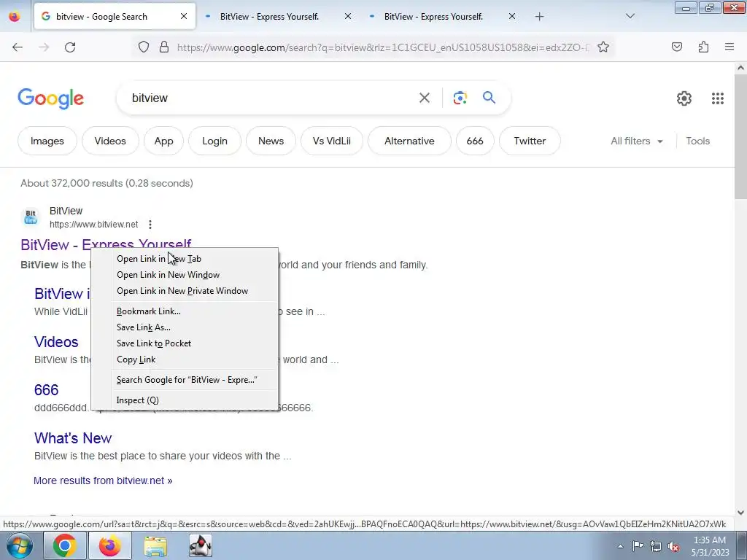The image size is (747, 560).
Task: Click the URL address bar
Action: click(x=382, y=47)
